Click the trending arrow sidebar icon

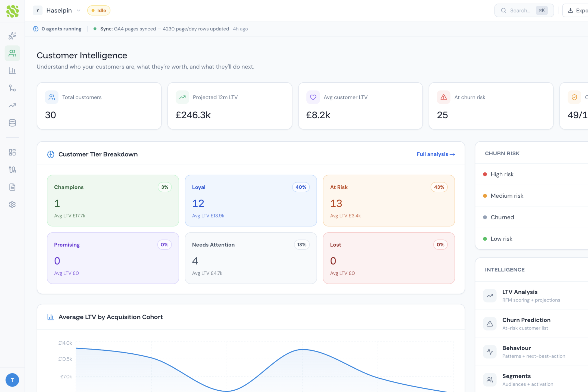[x=12, y=105]
